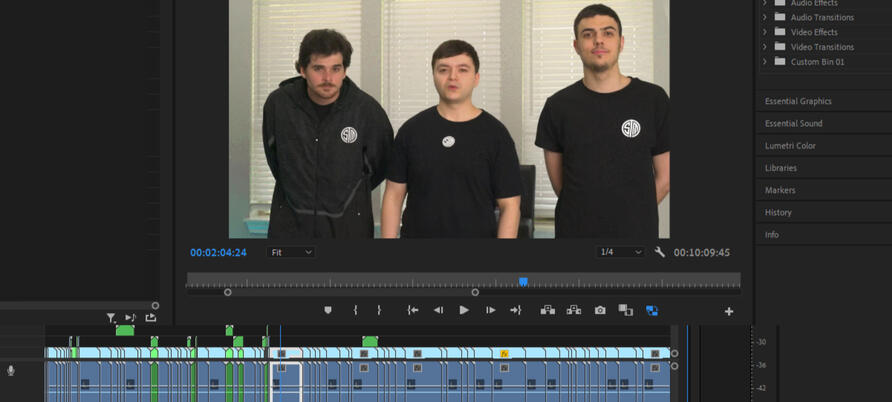
Task: Click the Export Frame camera icon
Action: [x=600, y=311]
